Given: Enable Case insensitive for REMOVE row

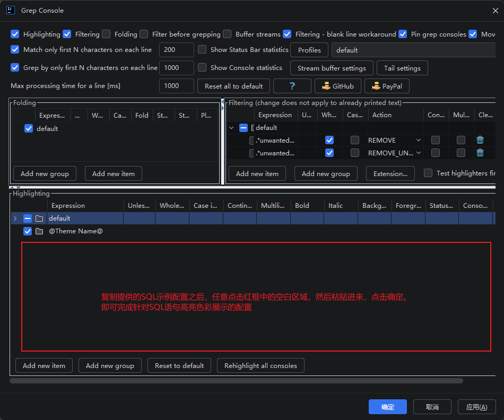Looking at the screenshot, I should point(355,140).
